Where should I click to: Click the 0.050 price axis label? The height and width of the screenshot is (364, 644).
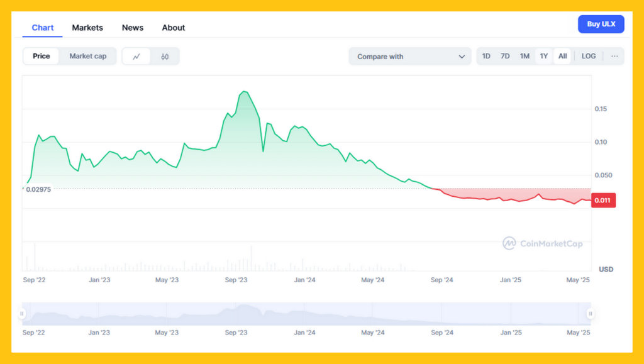[603, 175]
